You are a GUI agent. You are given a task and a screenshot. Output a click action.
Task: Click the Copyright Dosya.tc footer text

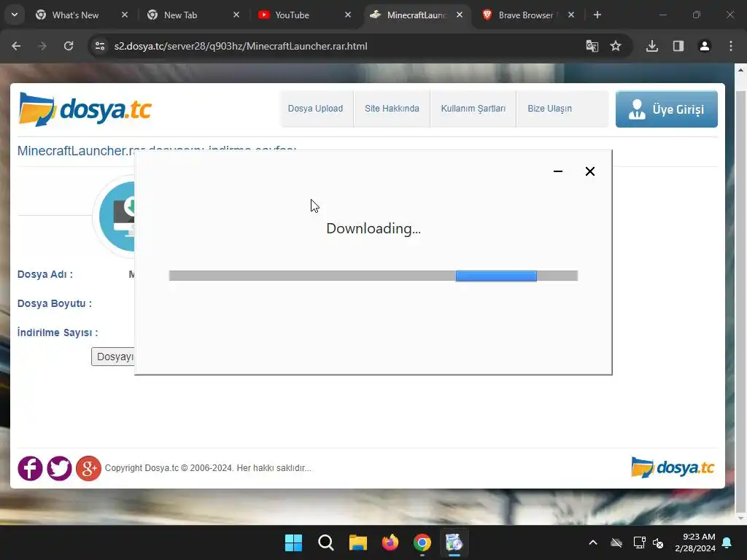tap(208, 468)
